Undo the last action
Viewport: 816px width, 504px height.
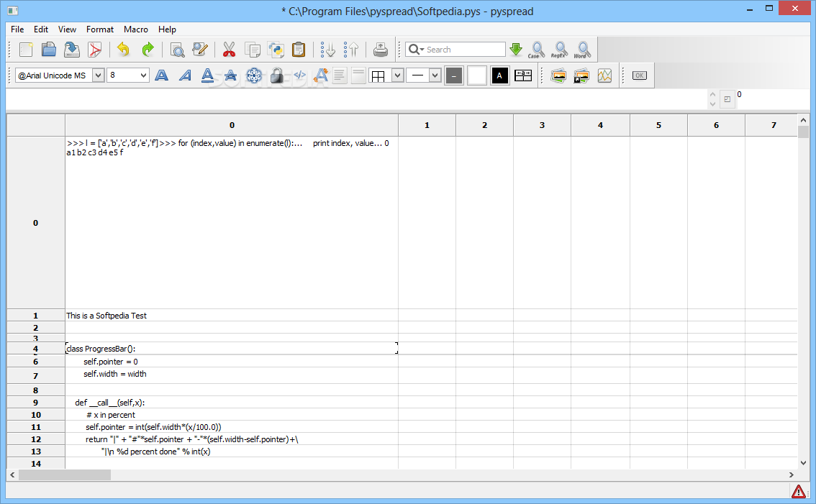[123, 50]
